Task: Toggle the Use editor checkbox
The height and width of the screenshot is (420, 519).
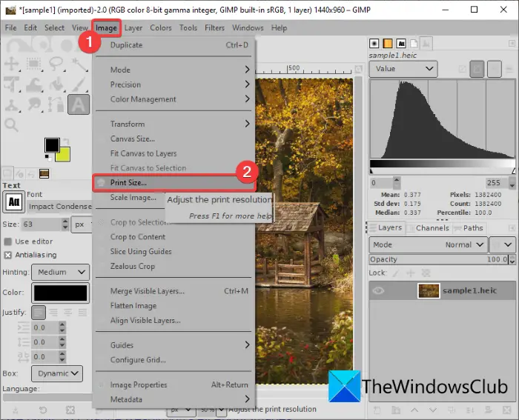Action: click(8, 241)
